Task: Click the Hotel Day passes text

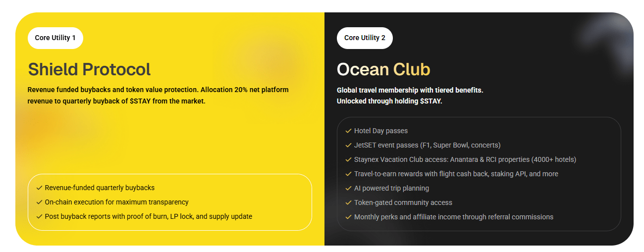Action: (x=381, y=131)
